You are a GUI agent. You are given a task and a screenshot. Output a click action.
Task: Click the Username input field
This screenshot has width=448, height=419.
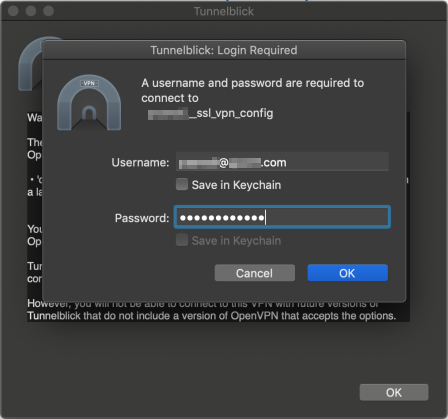coord(282,162)
